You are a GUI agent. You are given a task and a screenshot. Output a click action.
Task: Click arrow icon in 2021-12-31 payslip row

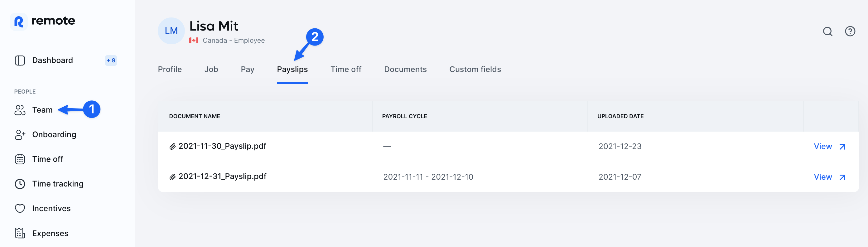click(x=842, y=177)
